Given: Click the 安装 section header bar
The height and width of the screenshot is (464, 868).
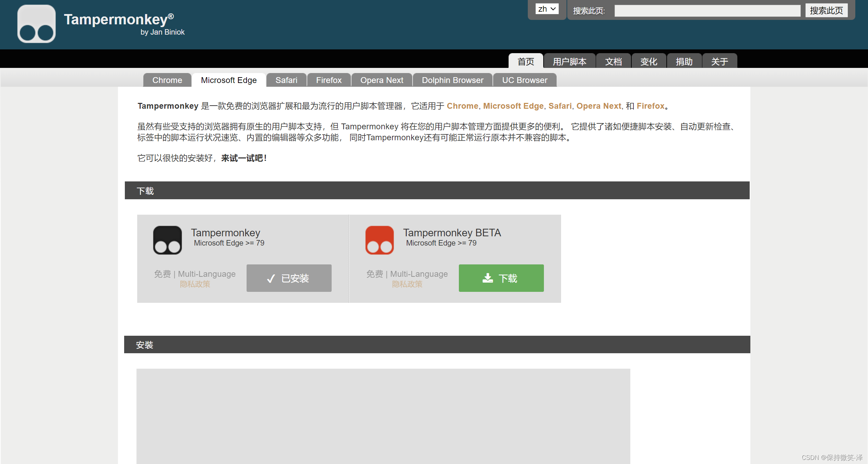Looking at the screenshot, I should pyautogui.click(x=437, y=344).
